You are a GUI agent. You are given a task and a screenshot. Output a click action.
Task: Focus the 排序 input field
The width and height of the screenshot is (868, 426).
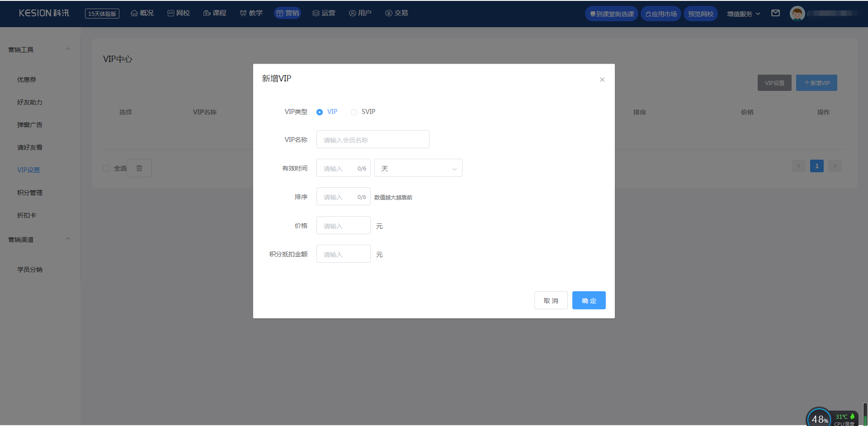344,197
